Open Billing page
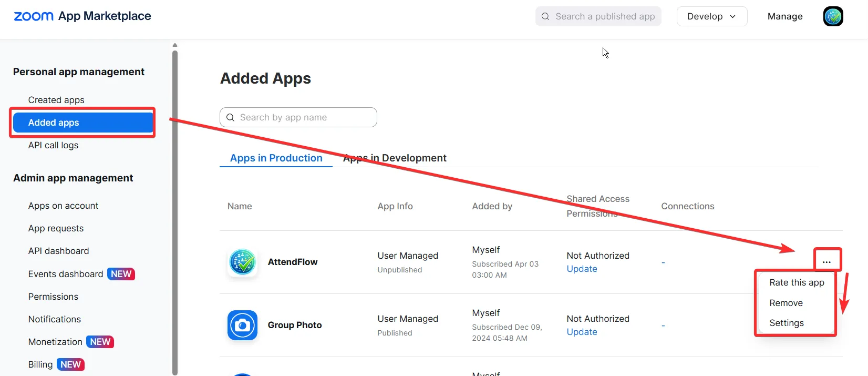 tap(40, 364)
